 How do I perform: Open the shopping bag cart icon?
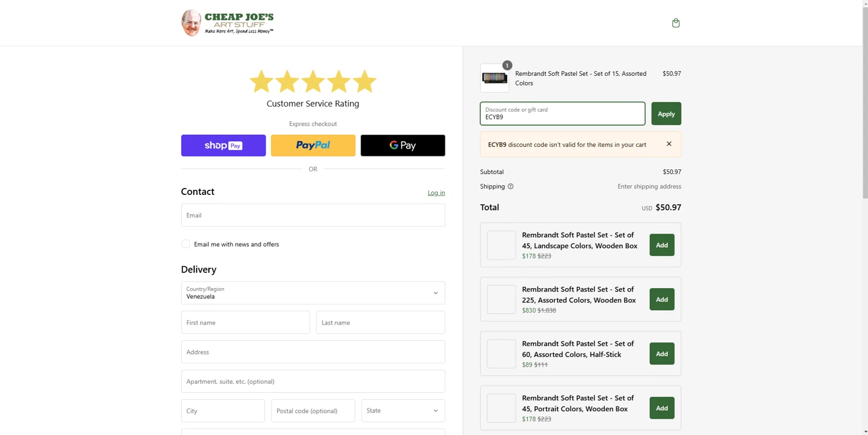pyautogui.click(x=675, y=23)
